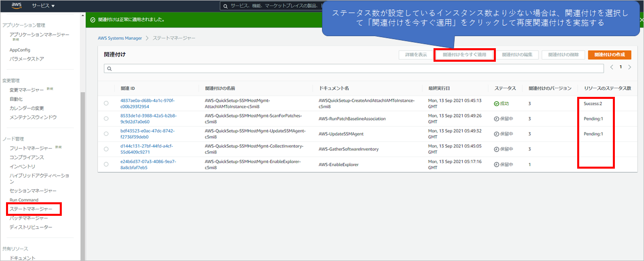Click the 関連付けのバージョン column header
Screen dimensions: 644x261
pos(550,88)
